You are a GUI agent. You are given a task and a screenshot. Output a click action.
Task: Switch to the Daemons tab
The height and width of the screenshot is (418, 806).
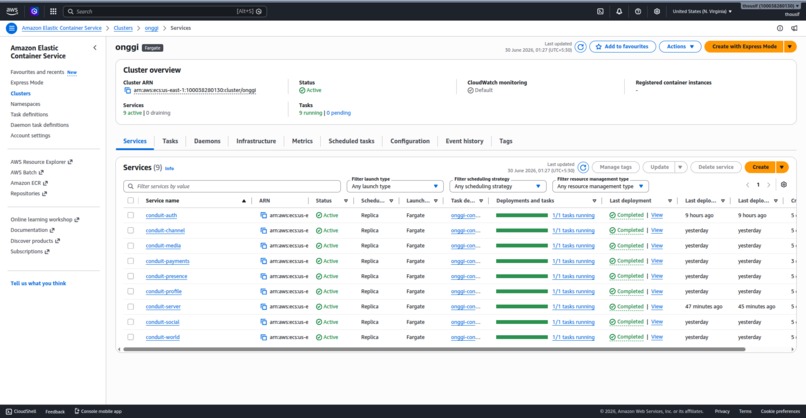tap(207, 141)
